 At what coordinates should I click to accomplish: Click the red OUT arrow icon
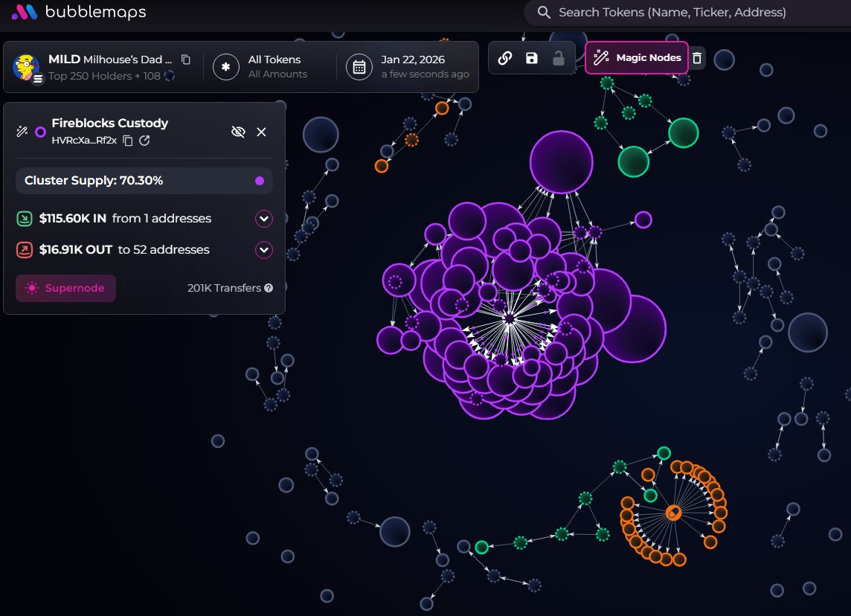[x=25, y=250]
